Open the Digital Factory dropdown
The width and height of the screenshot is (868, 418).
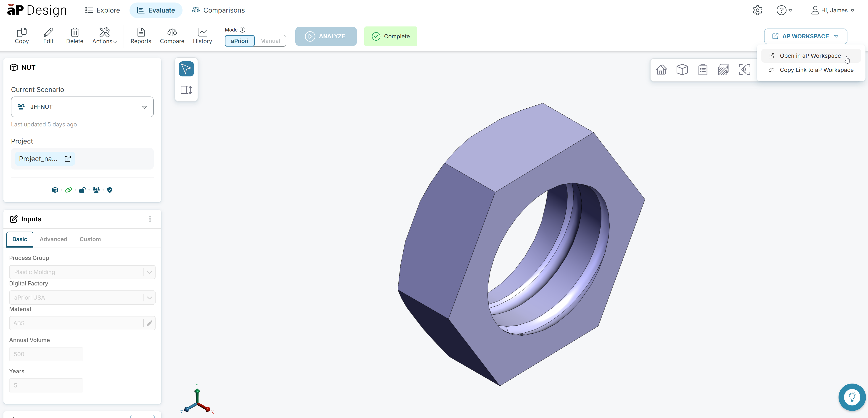(x=82, y=298)
